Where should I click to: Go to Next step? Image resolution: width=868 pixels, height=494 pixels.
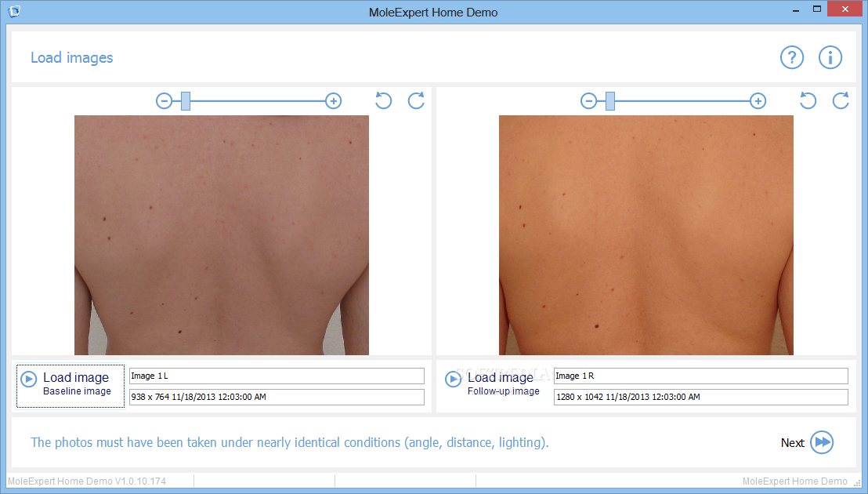click(807, 442)
